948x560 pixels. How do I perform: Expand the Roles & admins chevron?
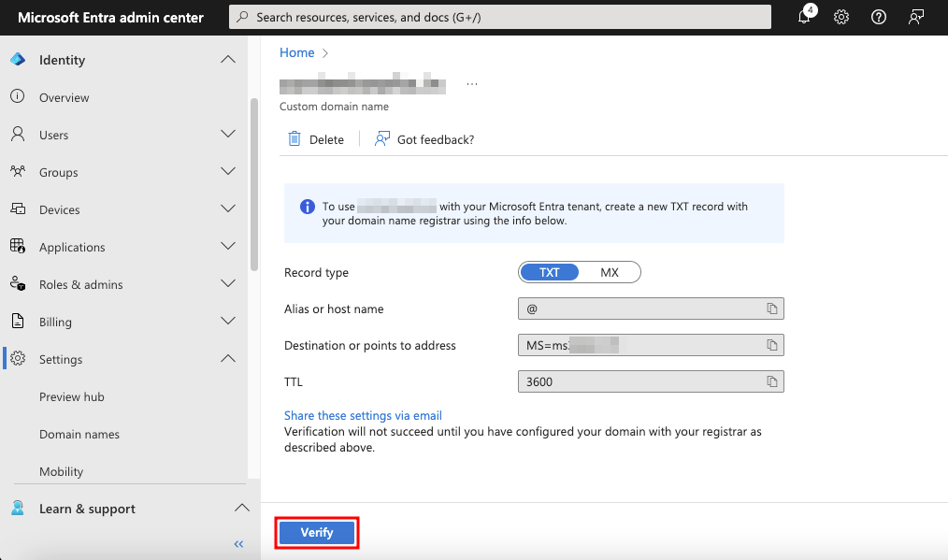coord(228,283)
